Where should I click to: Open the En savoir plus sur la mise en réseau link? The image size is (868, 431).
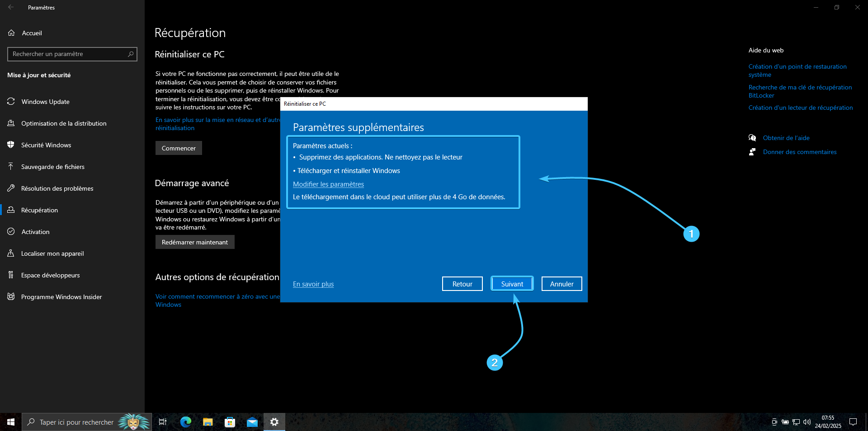point(217,124)
